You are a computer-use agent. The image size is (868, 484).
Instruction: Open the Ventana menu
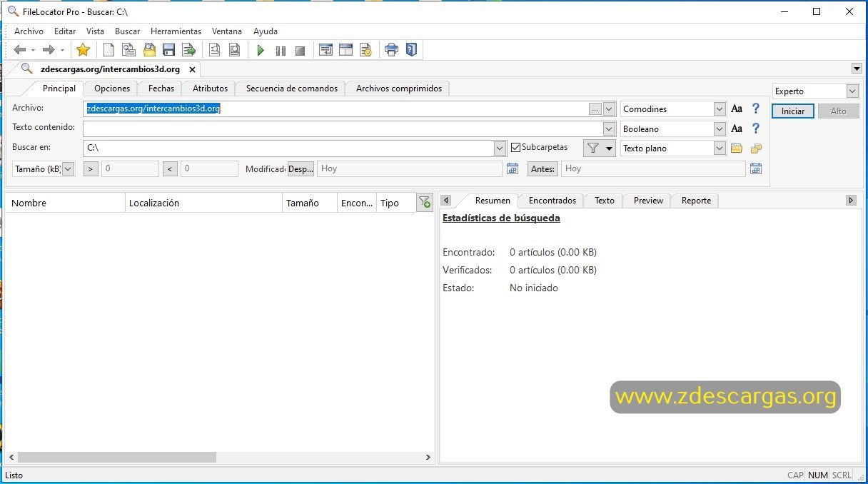pos(227,31)
